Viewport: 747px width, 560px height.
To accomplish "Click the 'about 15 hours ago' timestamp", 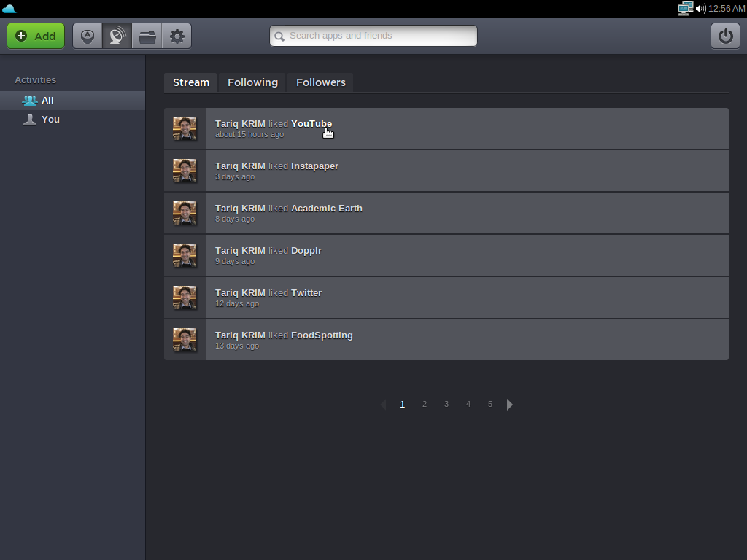I will (249, 134).
